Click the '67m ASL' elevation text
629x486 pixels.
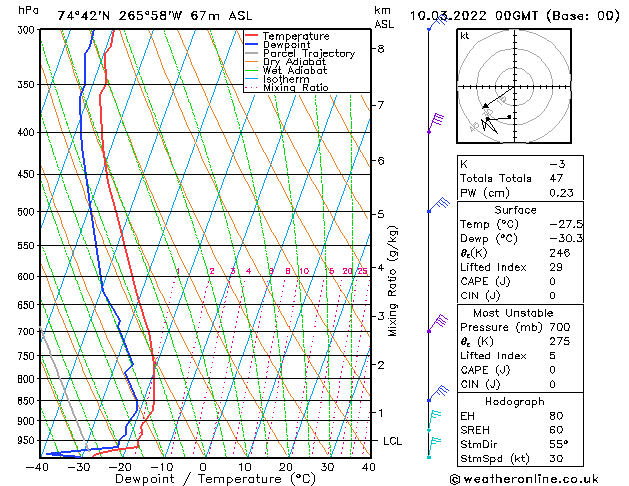coord(221,16)
